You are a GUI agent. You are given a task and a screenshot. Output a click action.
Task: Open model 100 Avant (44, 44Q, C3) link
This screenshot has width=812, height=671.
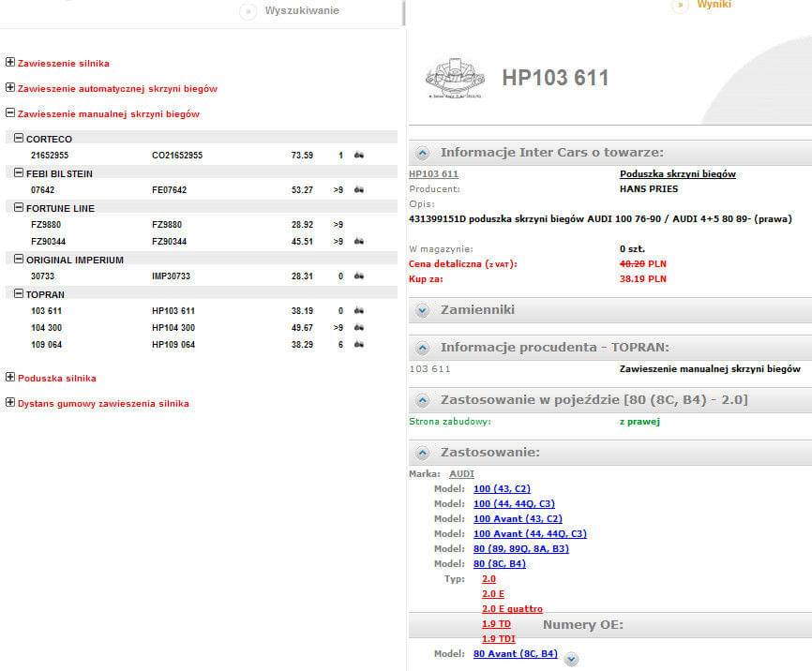coord(530,534)
